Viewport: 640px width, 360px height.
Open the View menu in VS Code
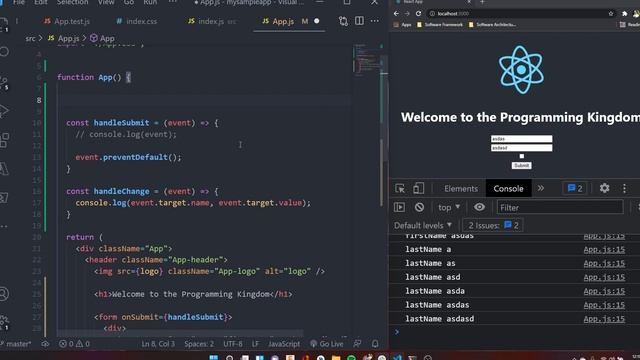(x=106, y=2)
